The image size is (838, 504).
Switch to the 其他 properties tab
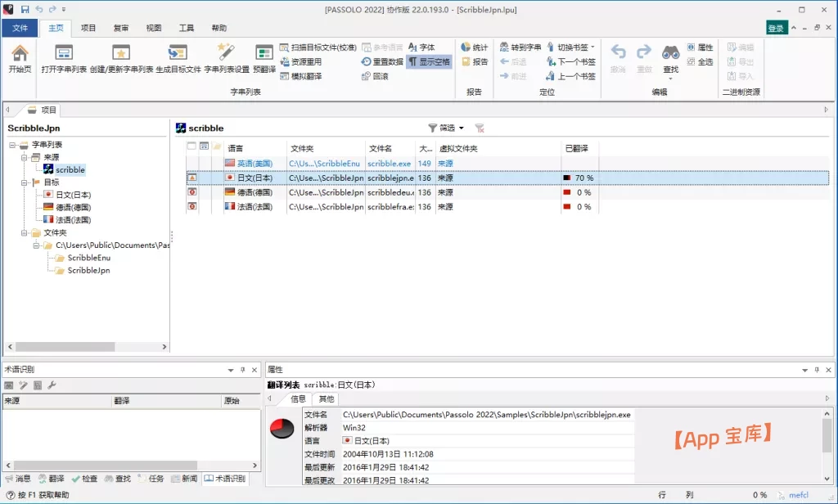pyautogui.click(x=327, y=398)
